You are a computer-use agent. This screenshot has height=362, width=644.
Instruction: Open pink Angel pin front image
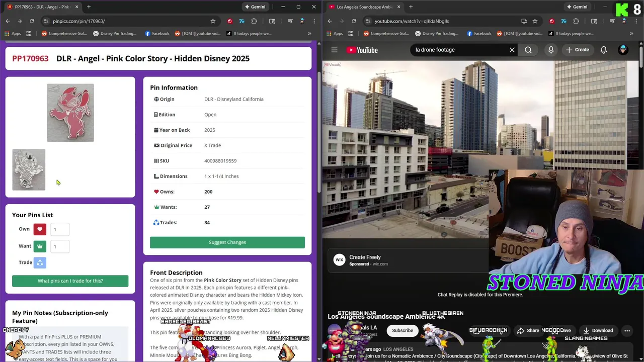click(70, 113)
